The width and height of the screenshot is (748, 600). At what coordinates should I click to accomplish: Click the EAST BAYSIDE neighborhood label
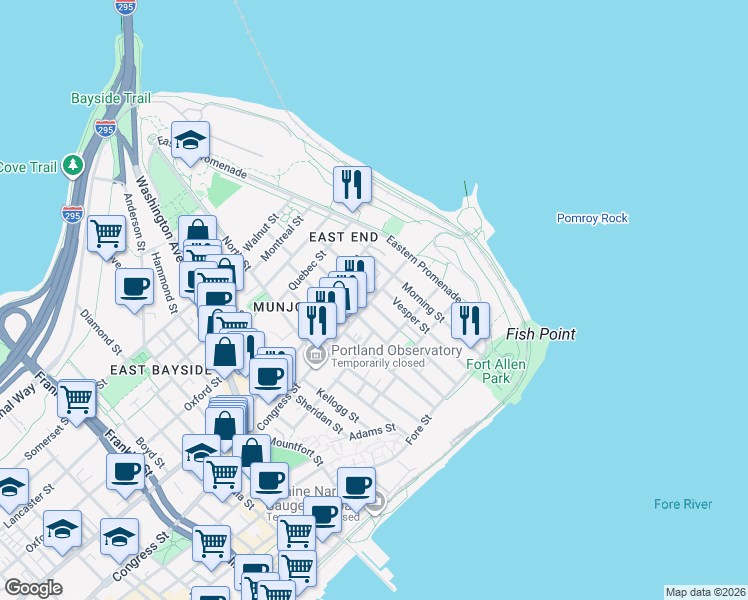click(161, 370)
